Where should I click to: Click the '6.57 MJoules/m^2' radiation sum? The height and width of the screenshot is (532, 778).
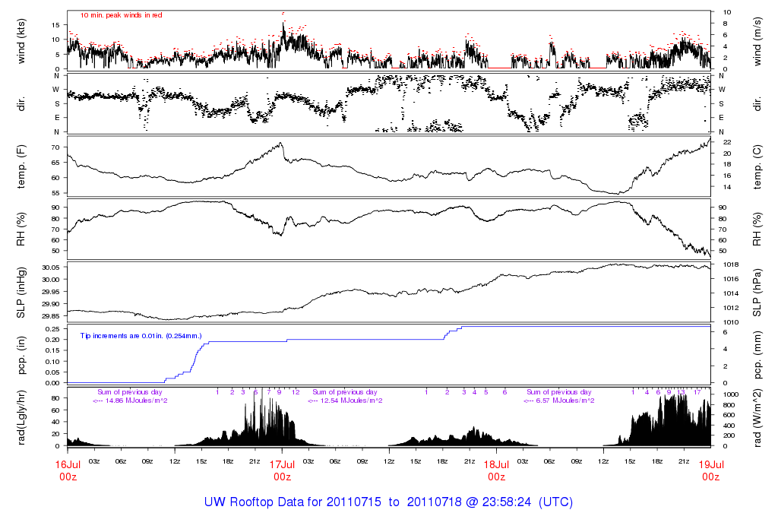click(x=565, y=401)
